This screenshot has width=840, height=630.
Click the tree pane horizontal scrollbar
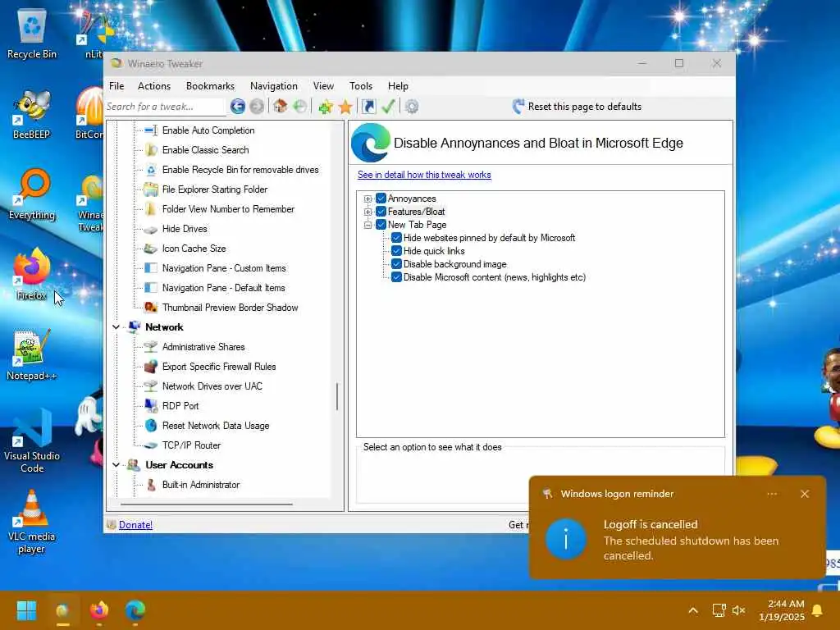tap(207, 504)
